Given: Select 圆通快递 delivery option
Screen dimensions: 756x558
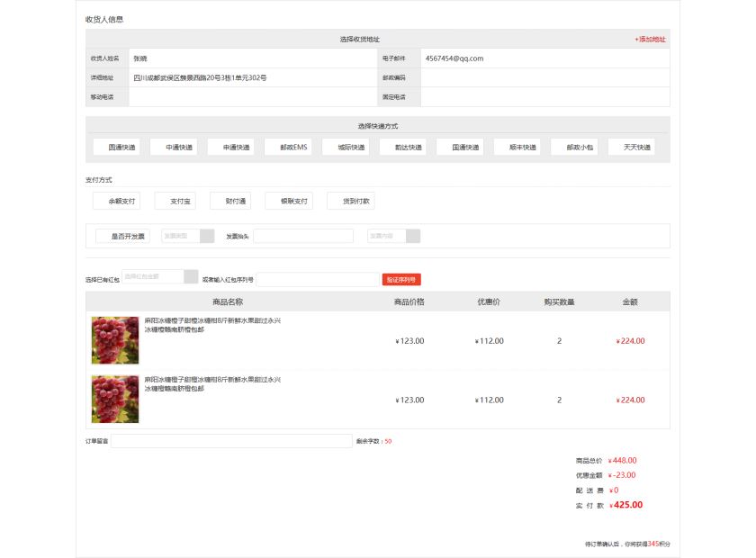Looking at the screenshot, I should click(116, 147).
